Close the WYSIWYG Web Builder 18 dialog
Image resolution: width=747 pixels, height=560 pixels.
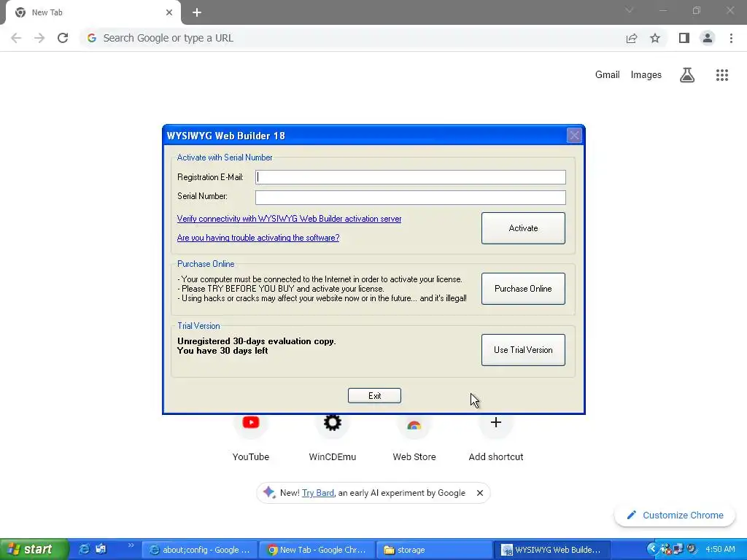pos(574,136)
